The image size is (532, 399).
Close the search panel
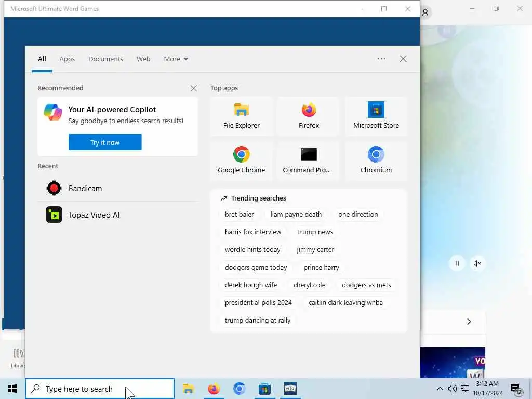(403, 59)
